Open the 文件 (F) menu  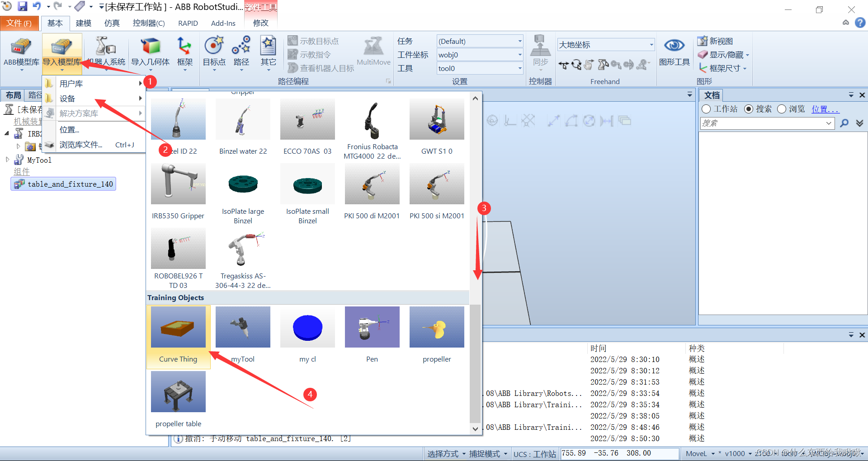[19, 23]
